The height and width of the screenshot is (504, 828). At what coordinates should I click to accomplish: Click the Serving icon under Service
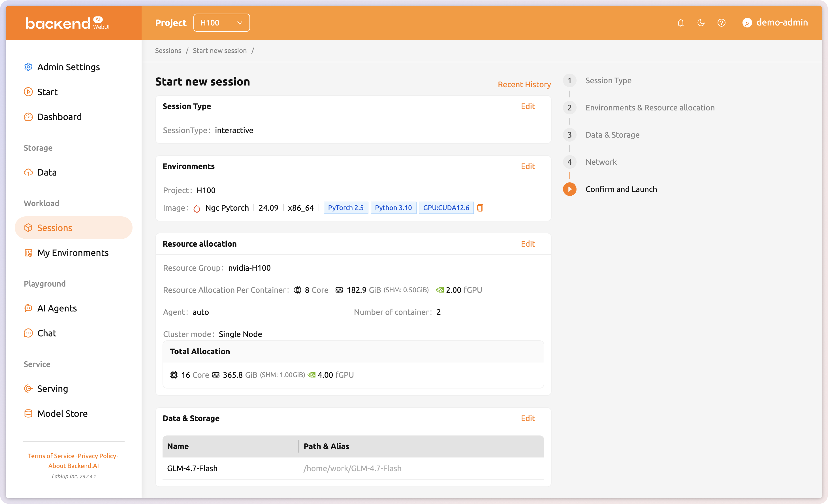pyautogui.click(x=28, y=388)
